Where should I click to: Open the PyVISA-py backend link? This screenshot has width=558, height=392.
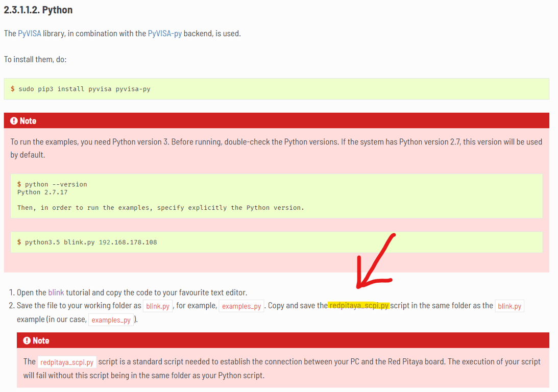coord(164,34)
